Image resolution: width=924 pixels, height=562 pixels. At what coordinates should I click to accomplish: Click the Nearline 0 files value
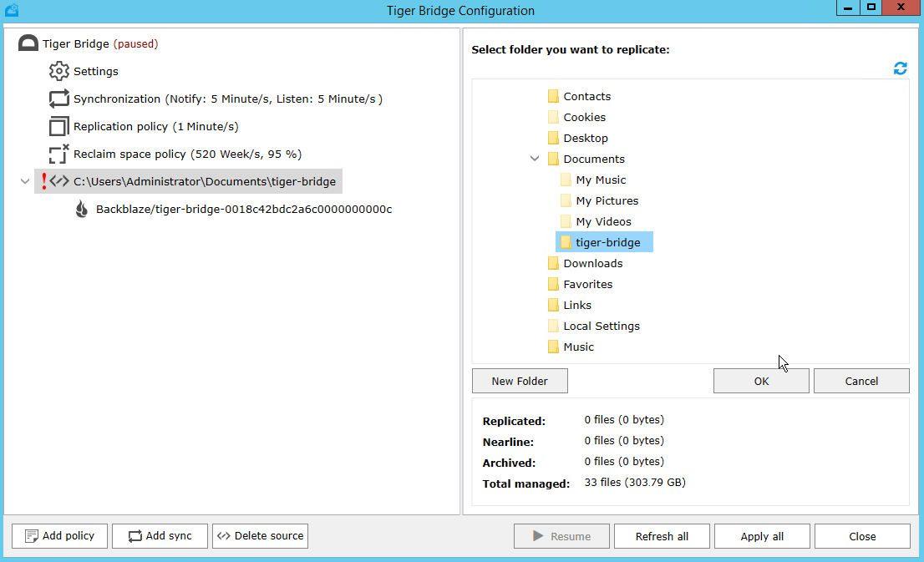624,440
